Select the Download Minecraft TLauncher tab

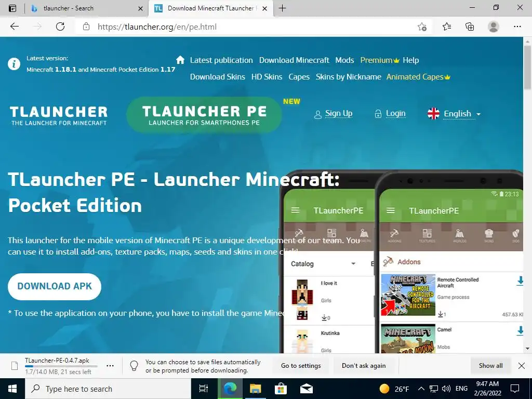coord(210,8)
